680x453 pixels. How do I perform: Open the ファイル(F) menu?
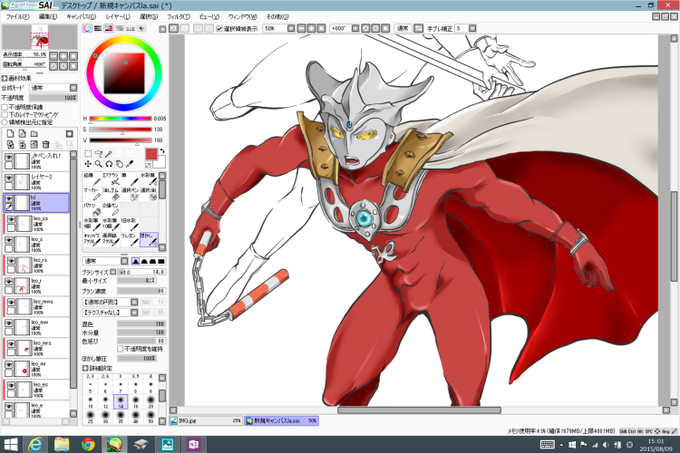17,16
